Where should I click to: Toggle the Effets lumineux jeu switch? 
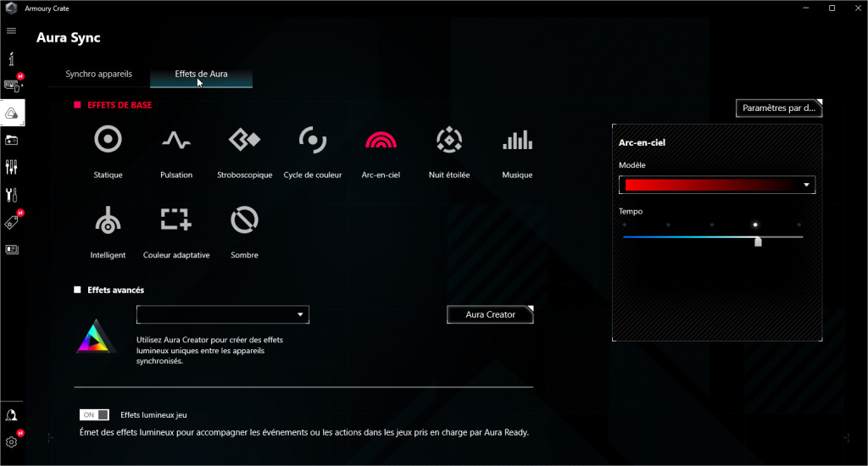click(94, 415)
